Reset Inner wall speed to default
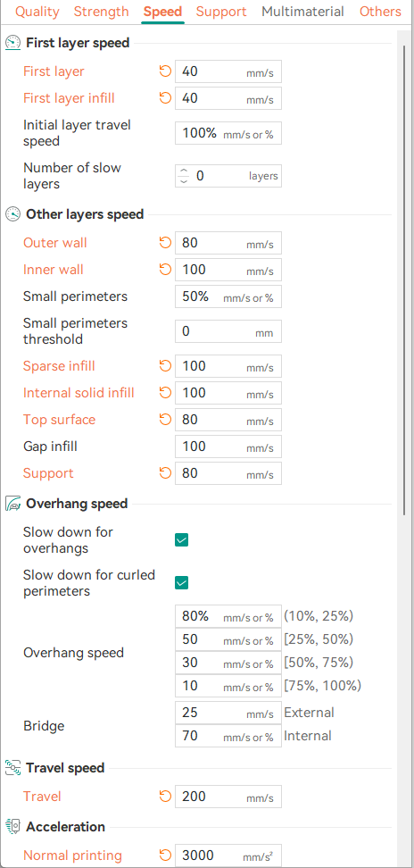The image size is (414, 868). (x=165, y=270)
